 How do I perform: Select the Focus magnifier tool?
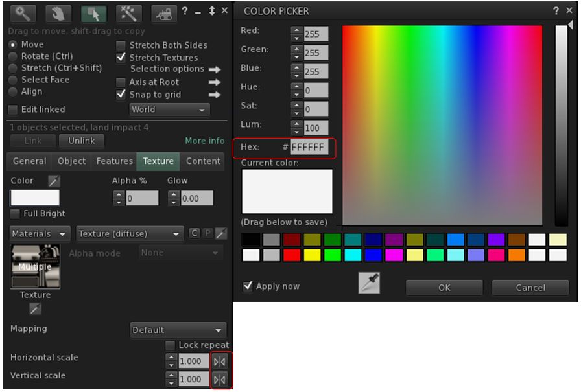pos(23,13)
